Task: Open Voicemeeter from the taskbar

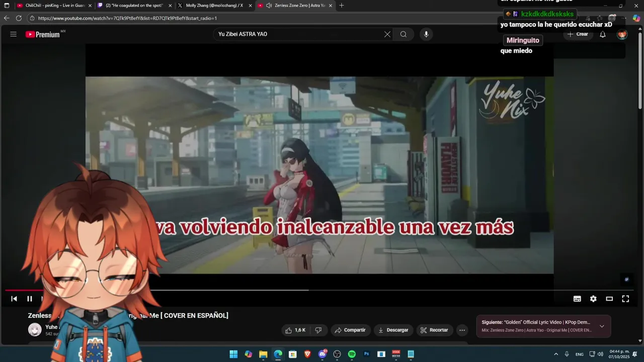Action: tap(396, 354)
